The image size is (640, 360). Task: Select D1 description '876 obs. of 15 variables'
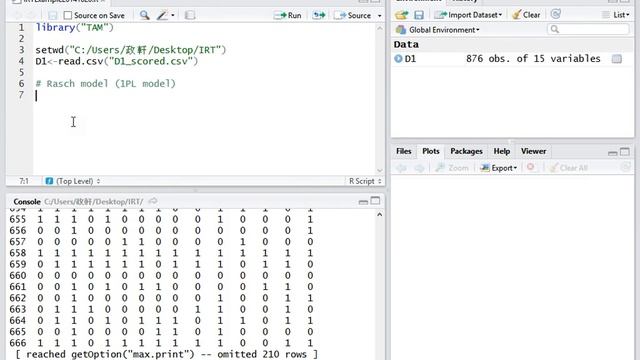[533, 59]
